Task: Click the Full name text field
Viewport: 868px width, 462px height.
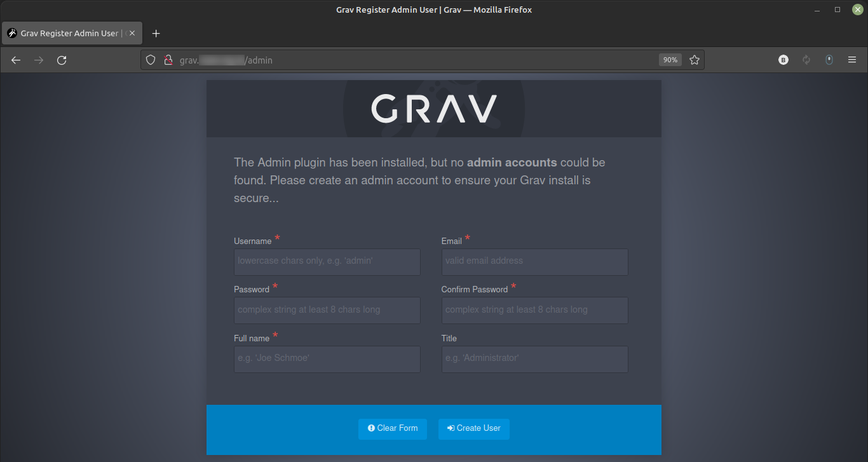Action: (x=327, y=358)
